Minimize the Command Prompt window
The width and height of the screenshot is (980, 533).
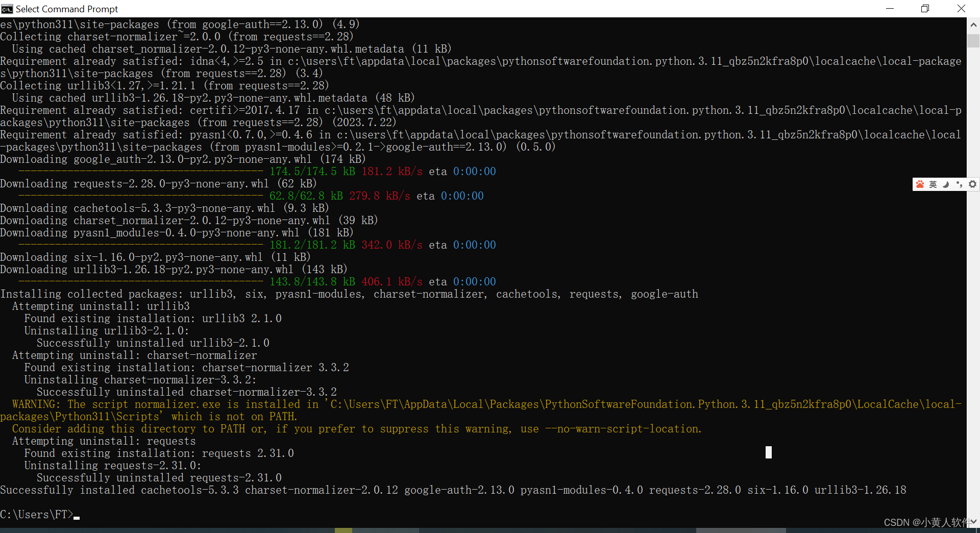tap(890, 9)
